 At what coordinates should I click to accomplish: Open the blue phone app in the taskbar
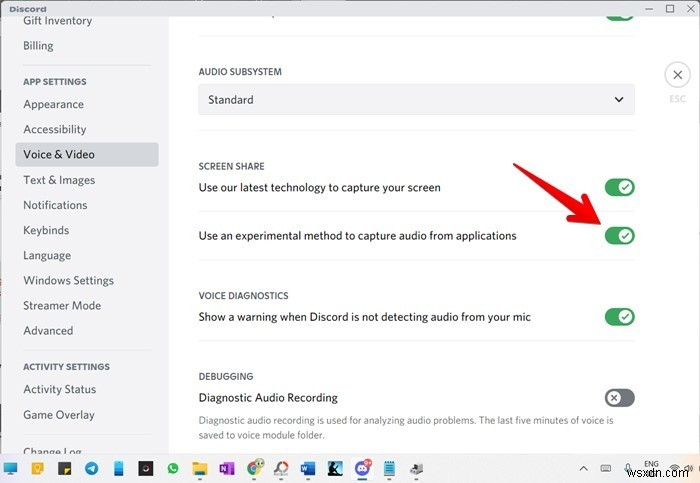point(119,469)
